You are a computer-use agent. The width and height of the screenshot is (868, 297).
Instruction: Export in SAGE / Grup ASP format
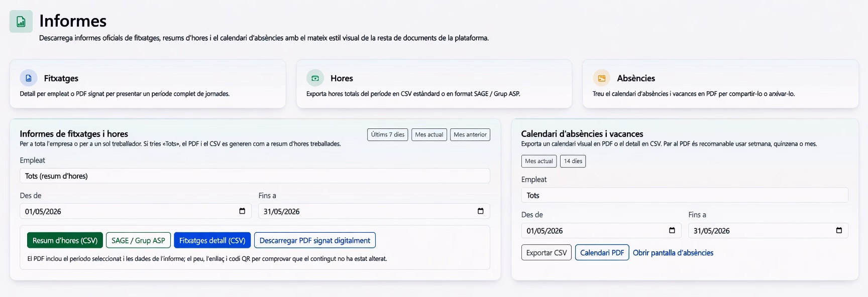[x=138, y=240]
